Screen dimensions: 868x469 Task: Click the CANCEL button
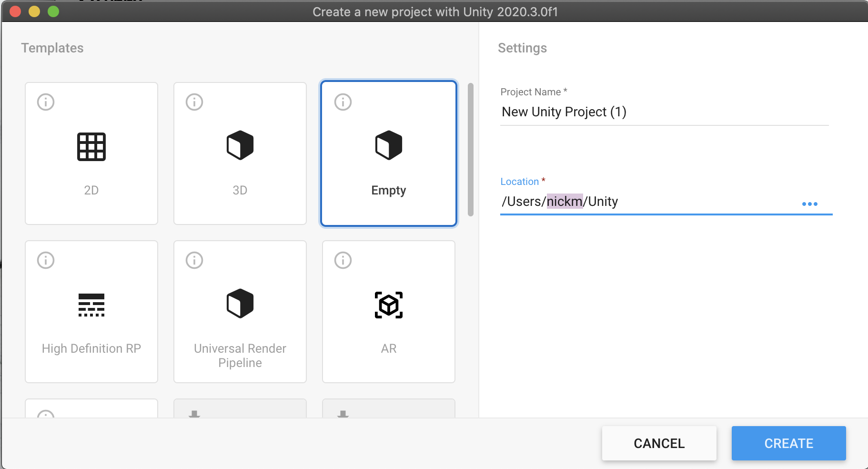coord(659,443)
